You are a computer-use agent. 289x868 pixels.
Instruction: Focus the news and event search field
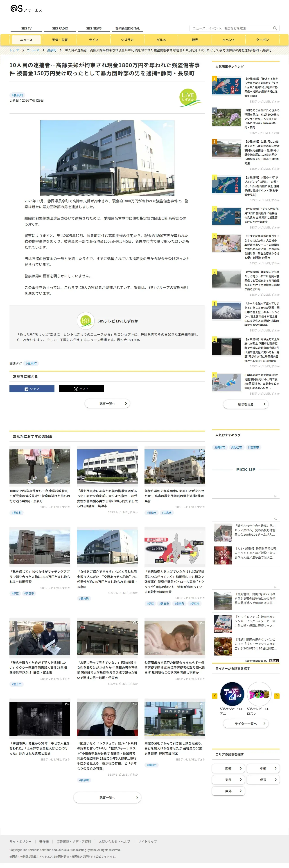231,28
